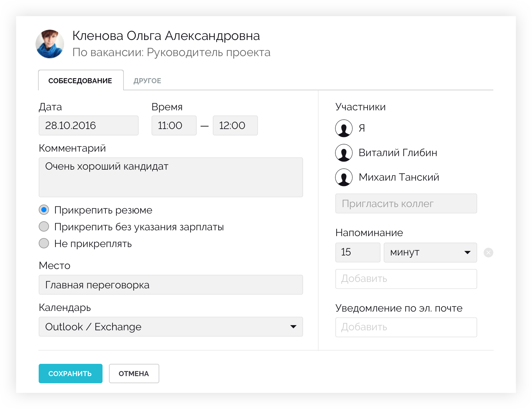Click the 'Добавить' email notification field

(x=406, y=327)
